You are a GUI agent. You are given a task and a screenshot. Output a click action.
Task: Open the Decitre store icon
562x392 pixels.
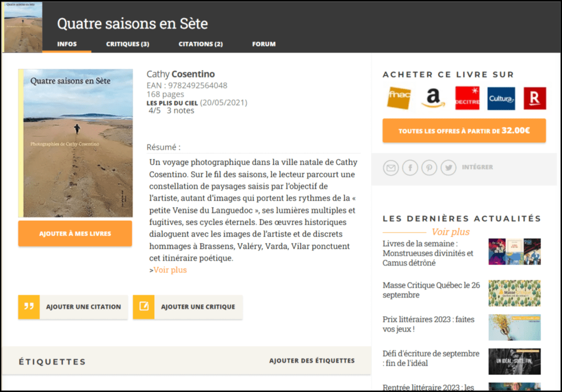[467, 98]
